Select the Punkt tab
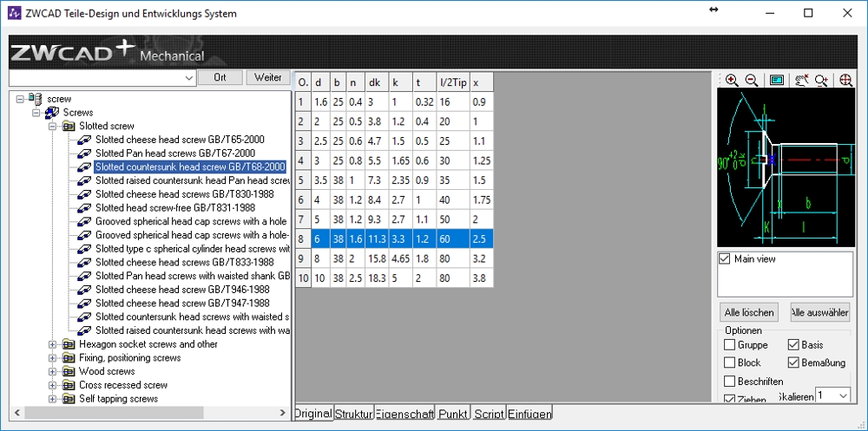The width and height of the screenshot is (868, 431). coord(453,414)
